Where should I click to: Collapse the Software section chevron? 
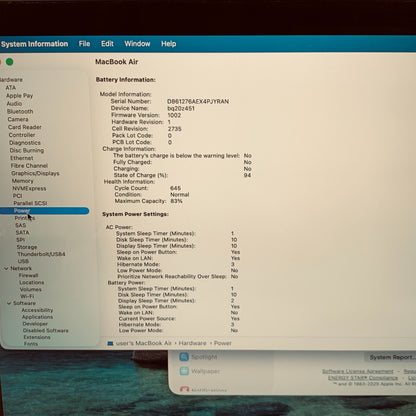coord(9,303)
